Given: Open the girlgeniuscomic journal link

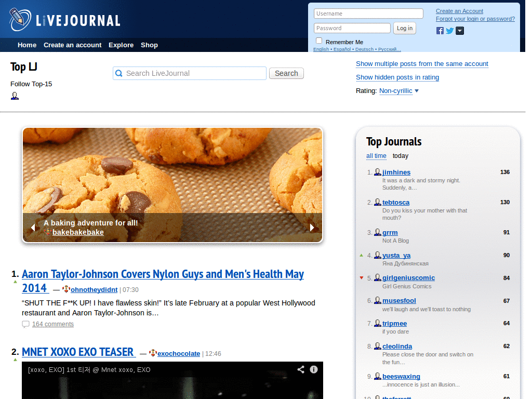Looking at the screenshot, I should click(x=408, y=278).
